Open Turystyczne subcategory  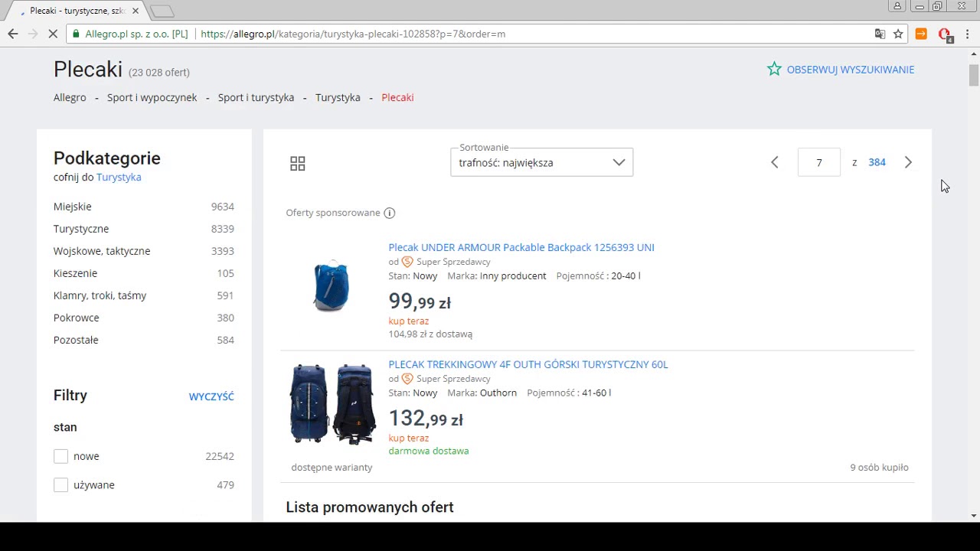pyautogui.click(x=81, y=229)
